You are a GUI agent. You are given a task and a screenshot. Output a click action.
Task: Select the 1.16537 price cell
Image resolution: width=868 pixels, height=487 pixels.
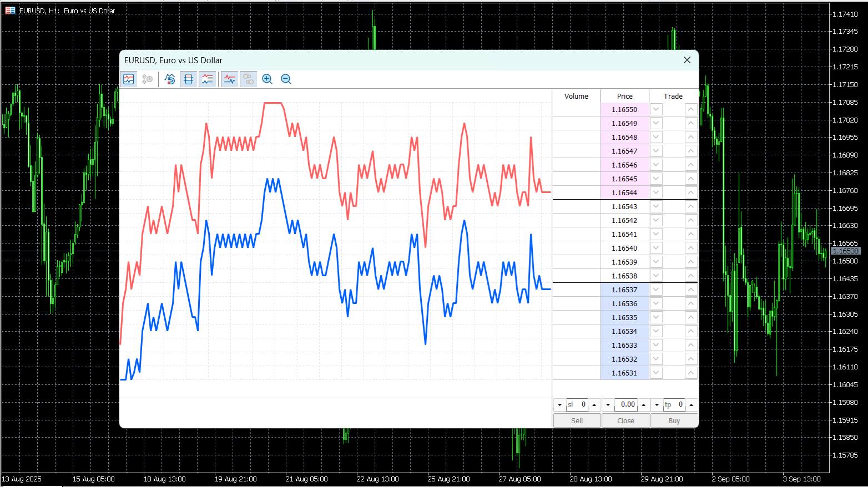click(x=624, y=290)
